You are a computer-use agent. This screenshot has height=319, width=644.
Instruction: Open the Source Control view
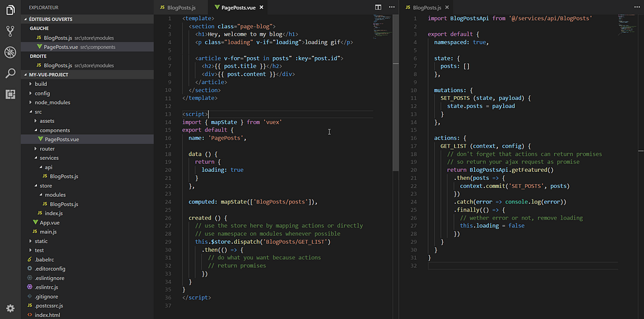(x=10, y=31)
